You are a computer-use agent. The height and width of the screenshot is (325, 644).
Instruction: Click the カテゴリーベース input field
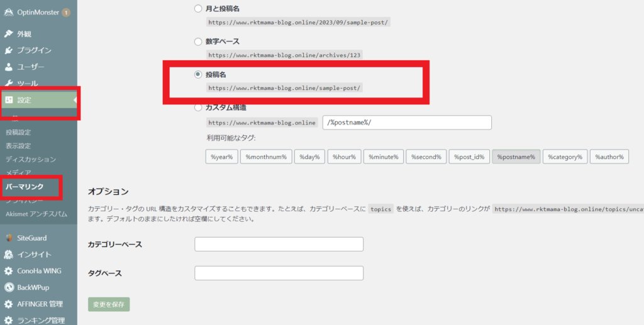pos(279,244)
